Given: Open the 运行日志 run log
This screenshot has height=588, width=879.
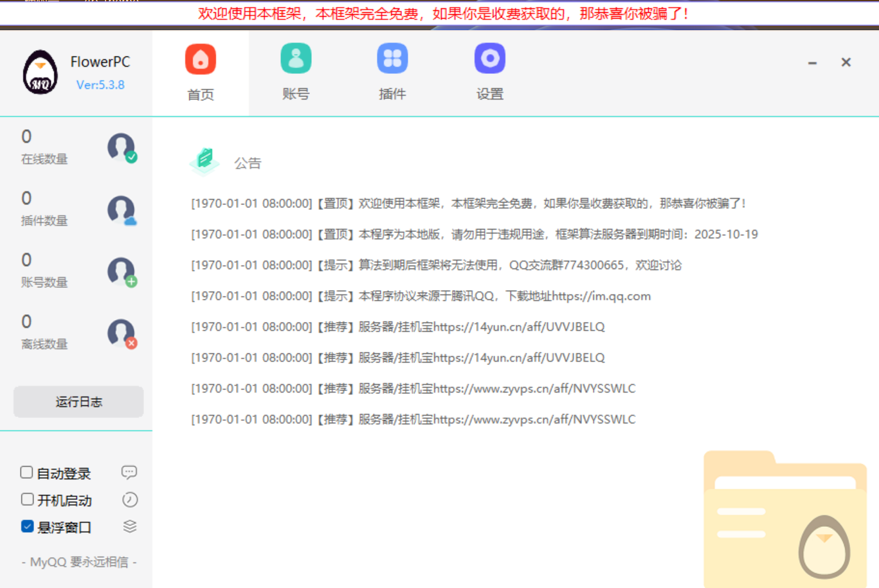Looking at the screenshot, I should [x=78, y=402].
